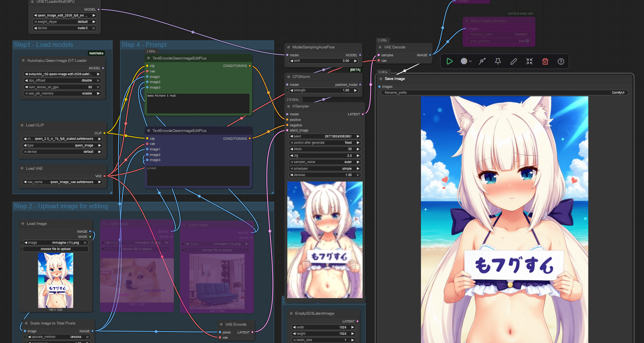Viewport: 644px width, 343px height.
Task: Click the filename_prefix field in Save Image
Action: [x=504, y=93]
